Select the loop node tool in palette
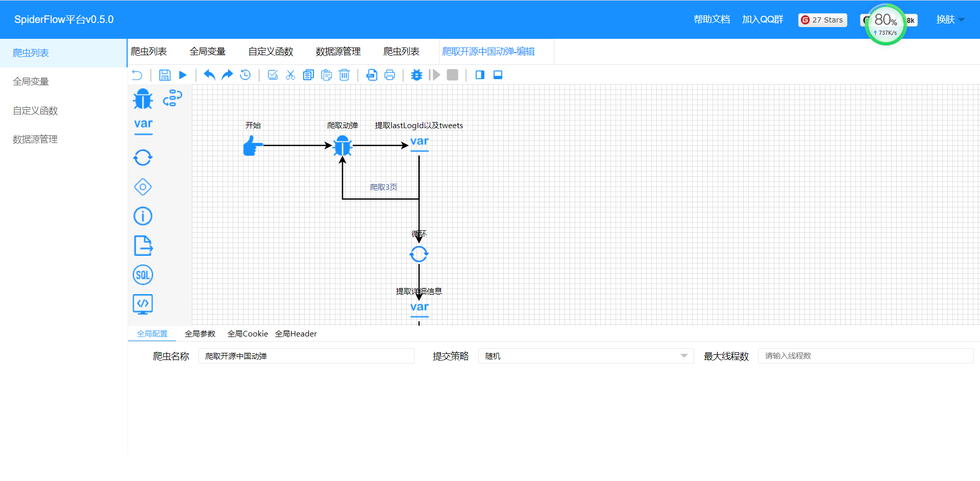Screen dimensions: 980x481 click(143, 157)
